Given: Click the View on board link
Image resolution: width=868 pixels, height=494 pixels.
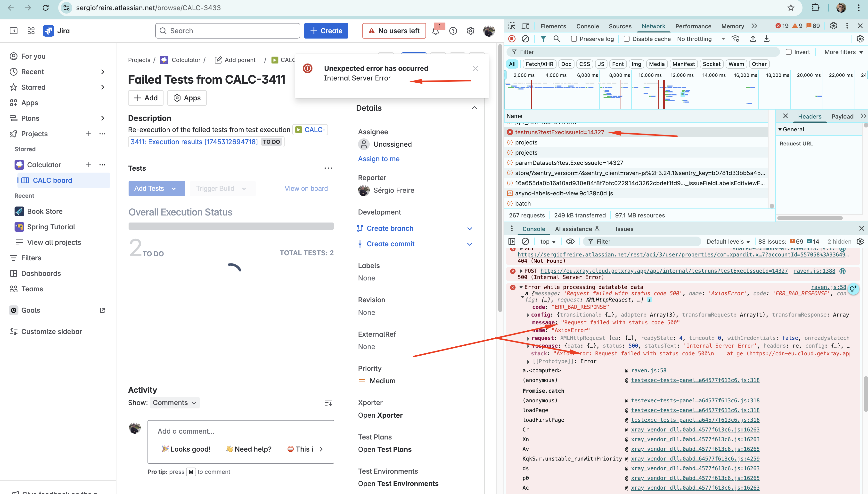Looking at the screenshot, I should point(306,188).
